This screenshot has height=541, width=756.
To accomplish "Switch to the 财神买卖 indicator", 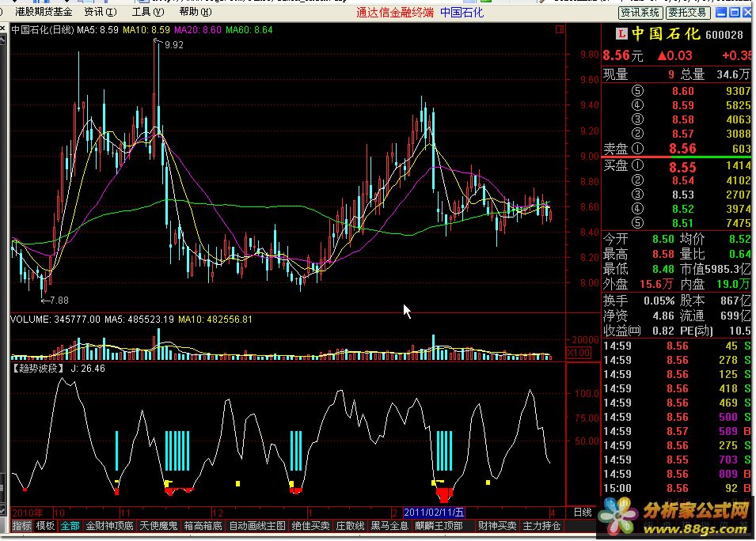I will pyautogui.click(x=498, y=526).
